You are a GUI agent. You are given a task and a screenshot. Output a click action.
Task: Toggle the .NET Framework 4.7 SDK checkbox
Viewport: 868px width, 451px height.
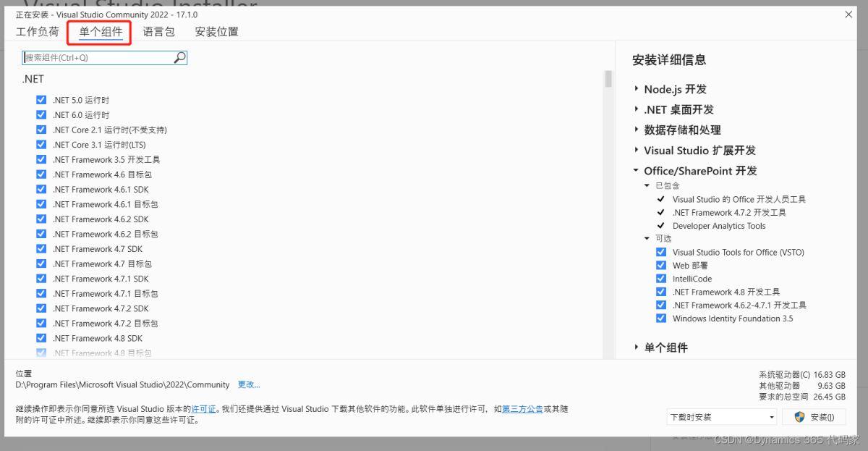pyautogui.click(x=41, y=249)
